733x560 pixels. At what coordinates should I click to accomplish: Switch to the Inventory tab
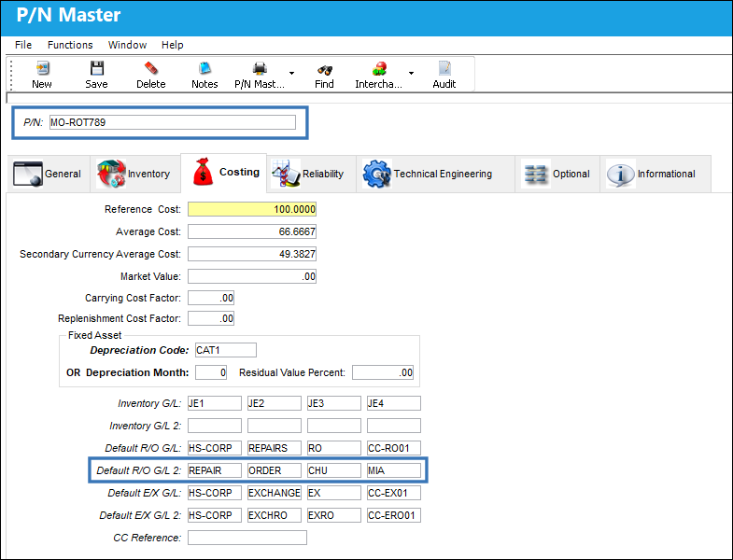pyautogui.click(x=135, y=174)
